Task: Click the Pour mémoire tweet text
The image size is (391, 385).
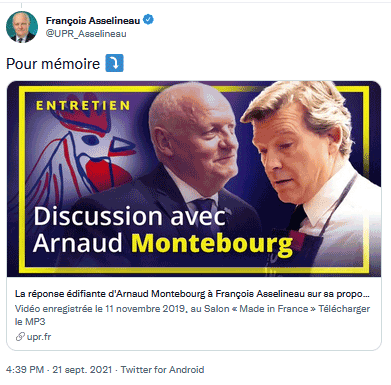Action: coord(53,64)
